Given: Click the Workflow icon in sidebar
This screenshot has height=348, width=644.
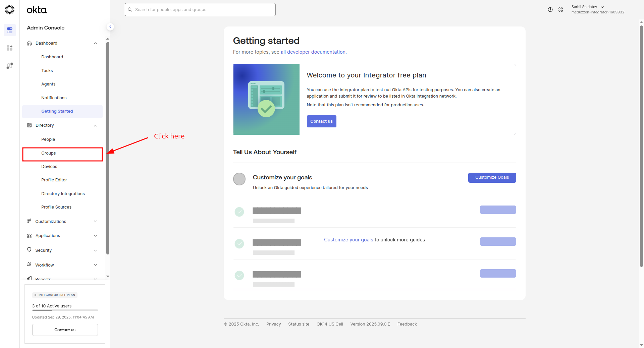Looking at the screenshot, I should tap(30, 264).
